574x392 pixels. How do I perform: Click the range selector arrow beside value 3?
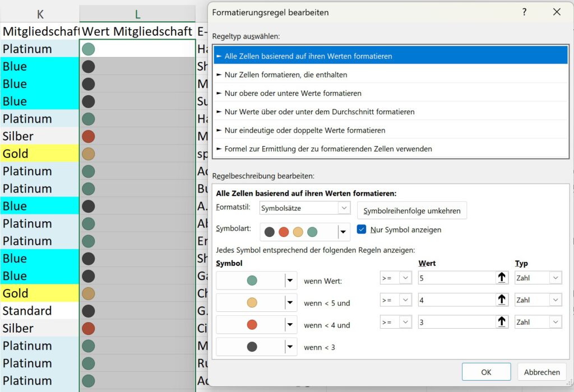(502, 322)
